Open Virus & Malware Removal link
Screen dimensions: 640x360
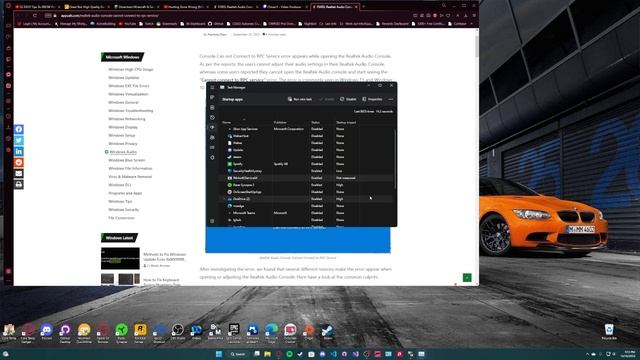coord(130,177)
